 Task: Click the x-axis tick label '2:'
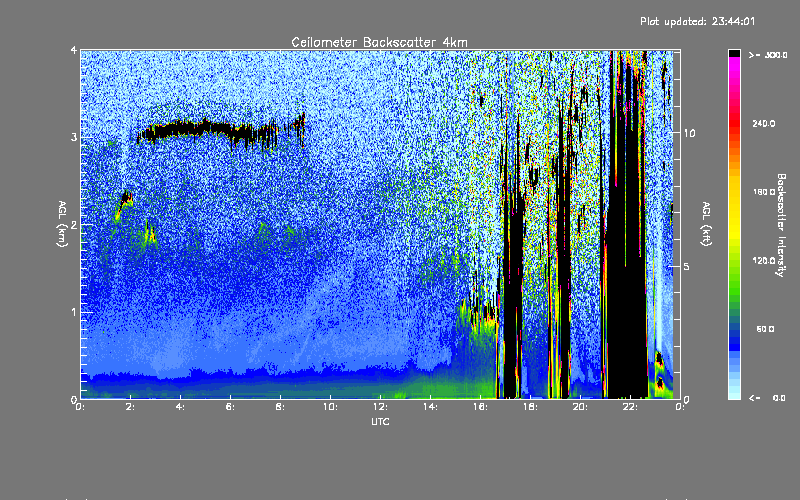(131, 407)
